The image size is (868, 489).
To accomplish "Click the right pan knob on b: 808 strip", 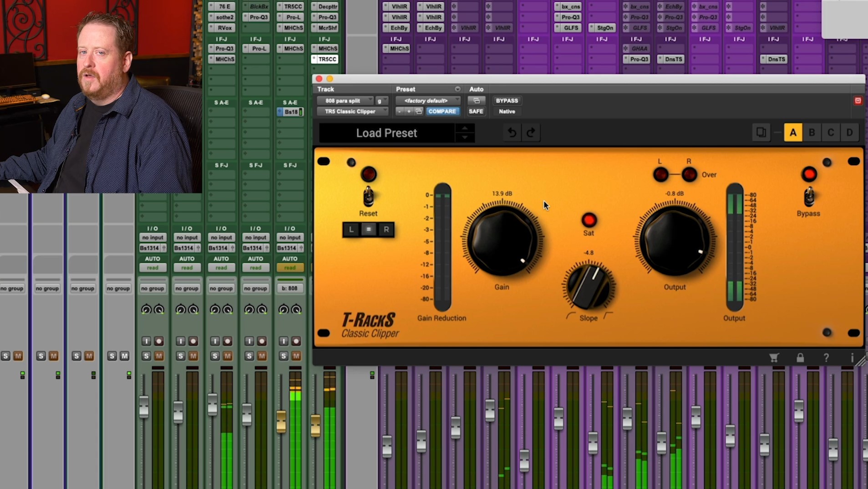I will 296,310.
